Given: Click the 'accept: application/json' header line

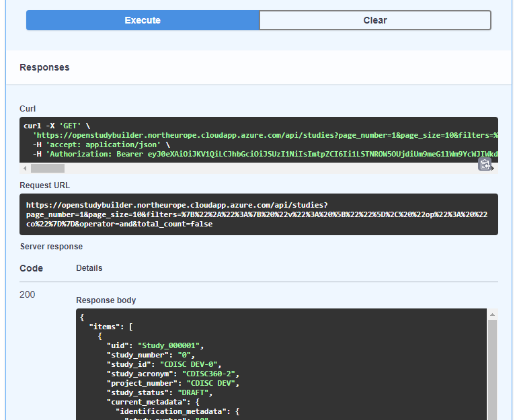Looking at the screenshot, I should pos(102,144).
